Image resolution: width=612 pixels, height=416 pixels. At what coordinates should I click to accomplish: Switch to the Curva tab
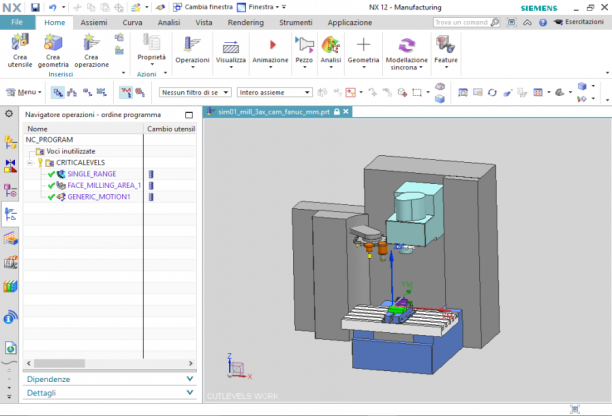tap(132, 23)
